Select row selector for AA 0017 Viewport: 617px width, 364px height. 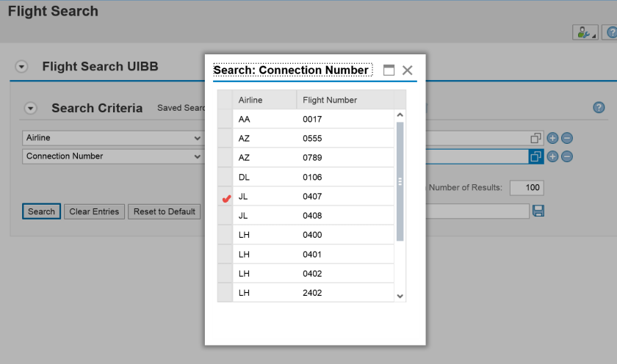(x=225, y=119)
